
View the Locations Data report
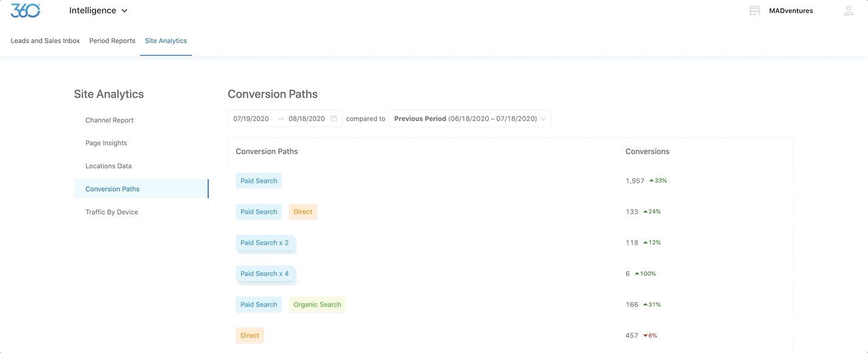click(108, 166)
